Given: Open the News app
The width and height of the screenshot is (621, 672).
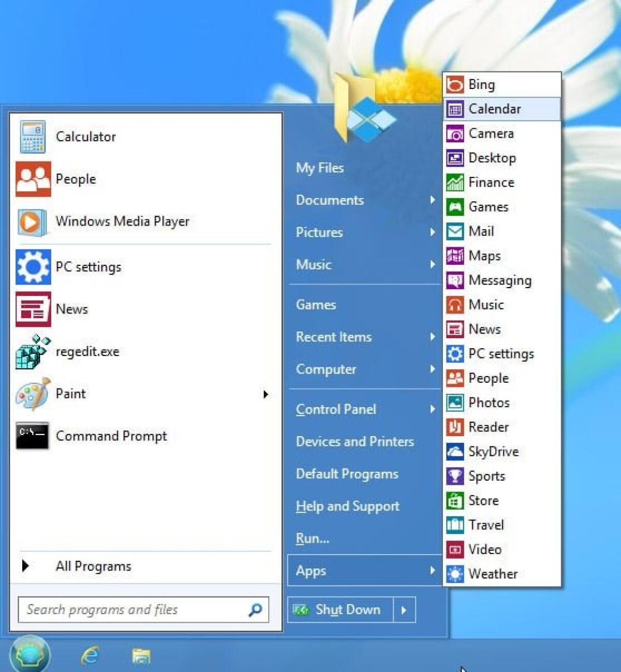Looking at the screenshot, I should [x=72, y=309].
